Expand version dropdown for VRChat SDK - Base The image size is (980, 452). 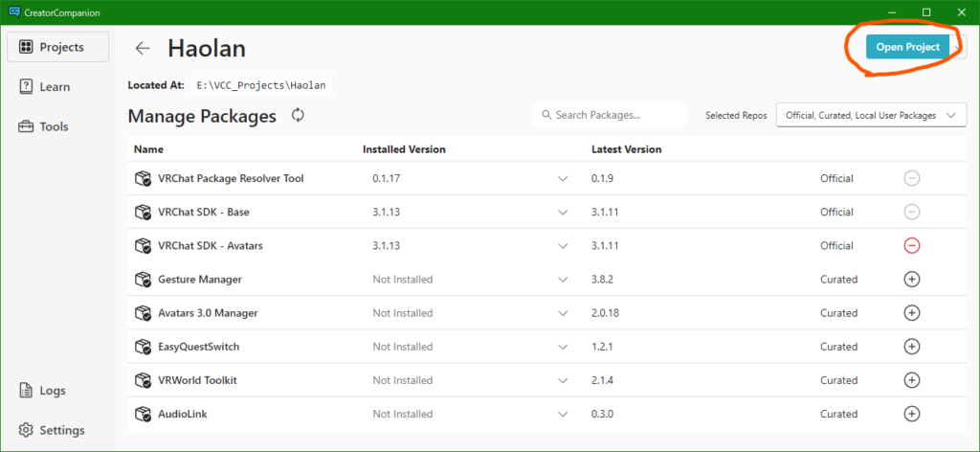[563, 213]
